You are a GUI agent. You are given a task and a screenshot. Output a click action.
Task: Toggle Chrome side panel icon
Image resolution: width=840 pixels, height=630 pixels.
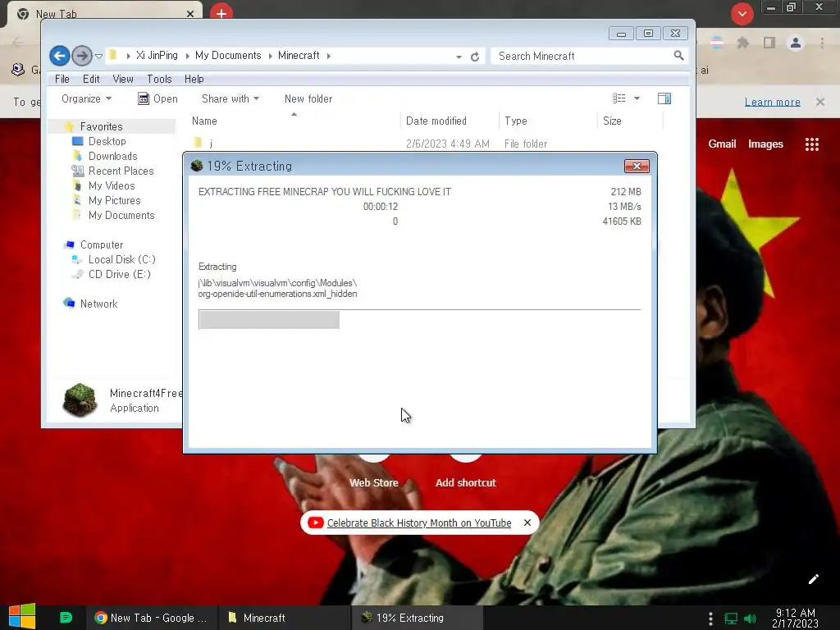(x=769, y=43)
